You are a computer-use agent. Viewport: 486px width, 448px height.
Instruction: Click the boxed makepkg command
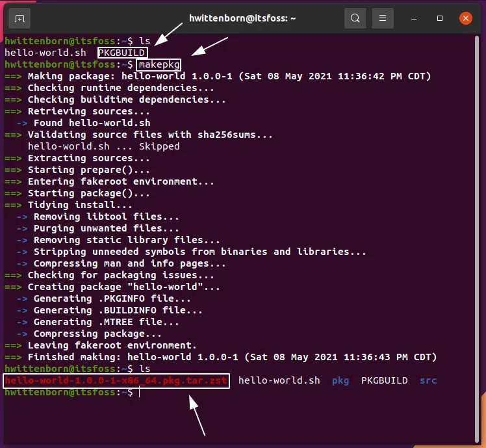[159, 64]
